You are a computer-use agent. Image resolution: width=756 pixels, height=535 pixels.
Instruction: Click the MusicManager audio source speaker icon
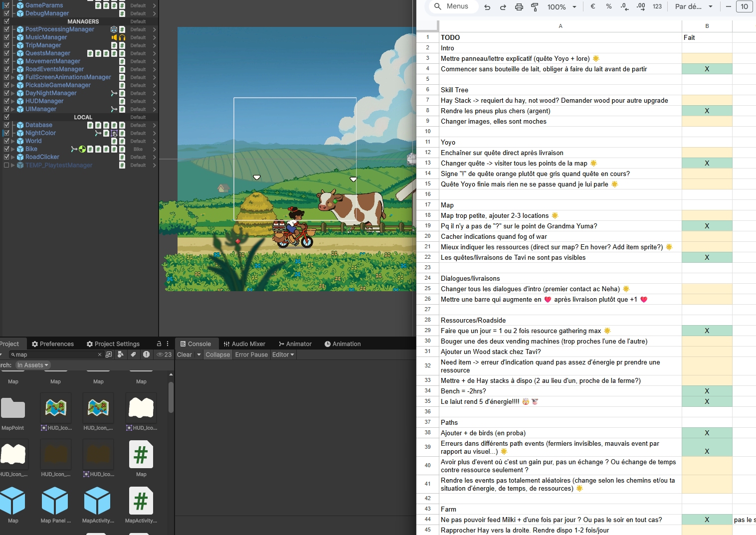114,37
